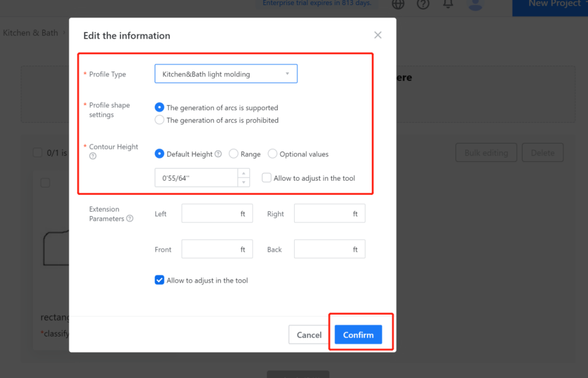
Task: Open the help question mark icon
Action: click(x=423, y=4)
